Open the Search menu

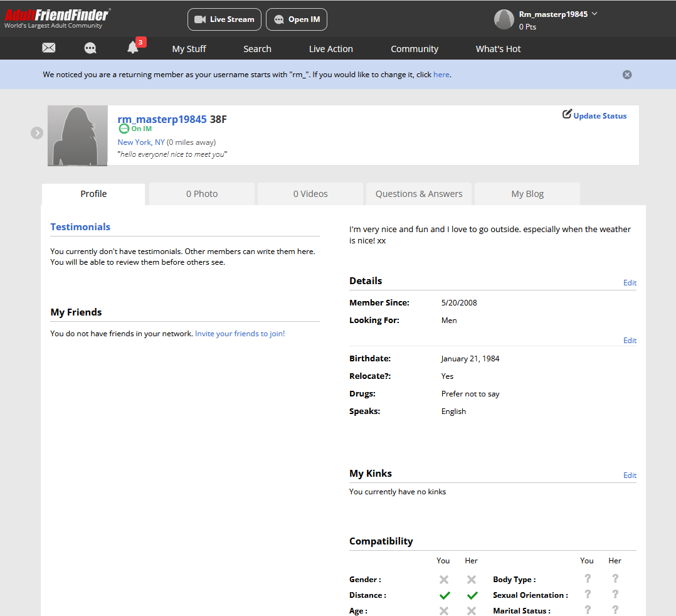[257, 49]
